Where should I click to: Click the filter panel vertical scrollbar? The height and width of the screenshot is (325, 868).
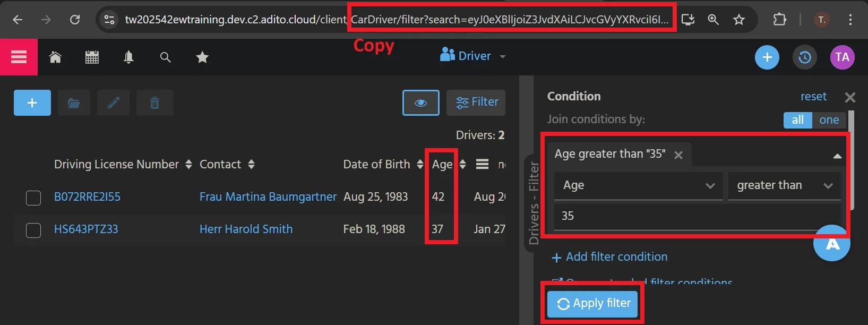click(852, 159)
